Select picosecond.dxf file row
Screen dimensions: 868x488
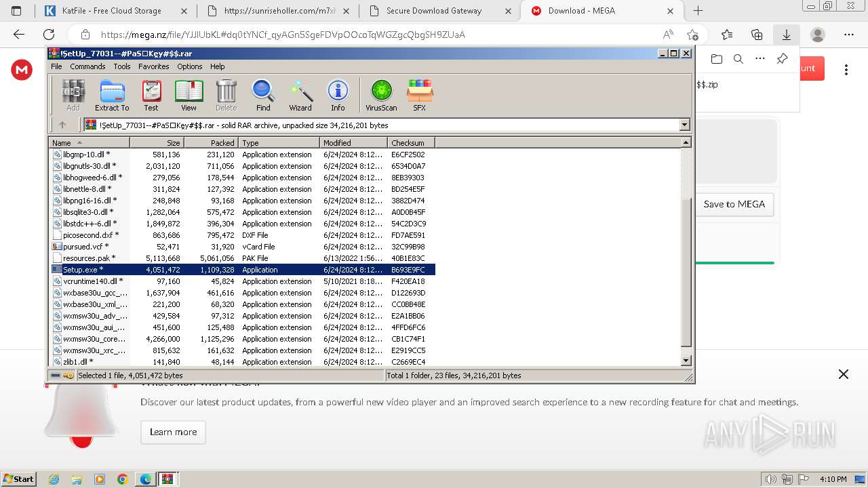click(242, 235)
